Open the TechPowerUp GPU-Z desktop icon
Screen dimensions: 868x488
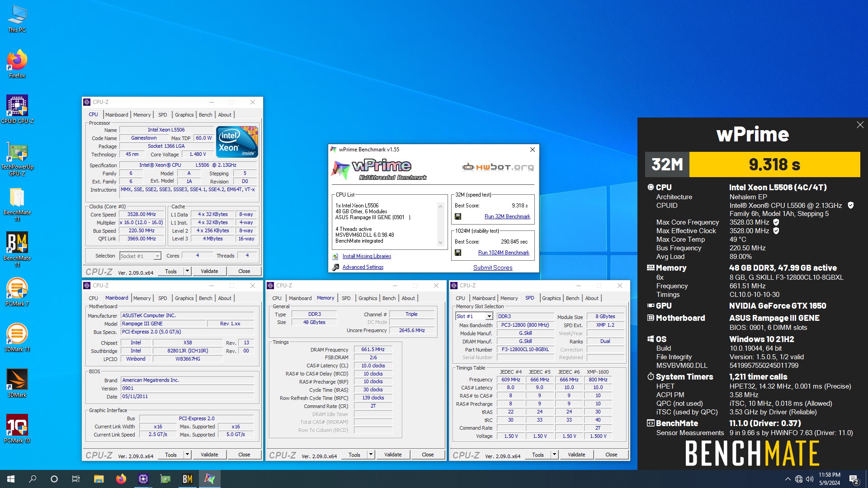(17, 158)
